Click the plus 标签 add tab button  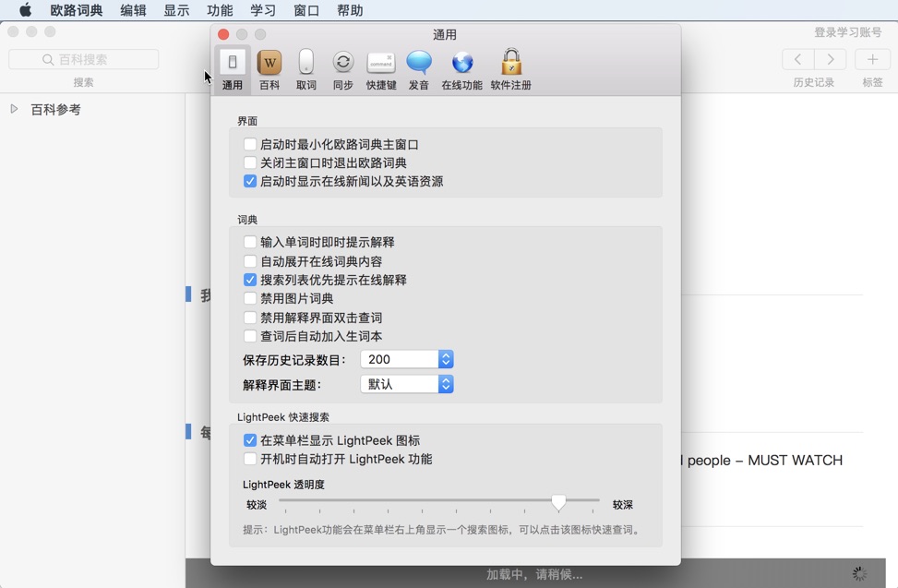872,59
